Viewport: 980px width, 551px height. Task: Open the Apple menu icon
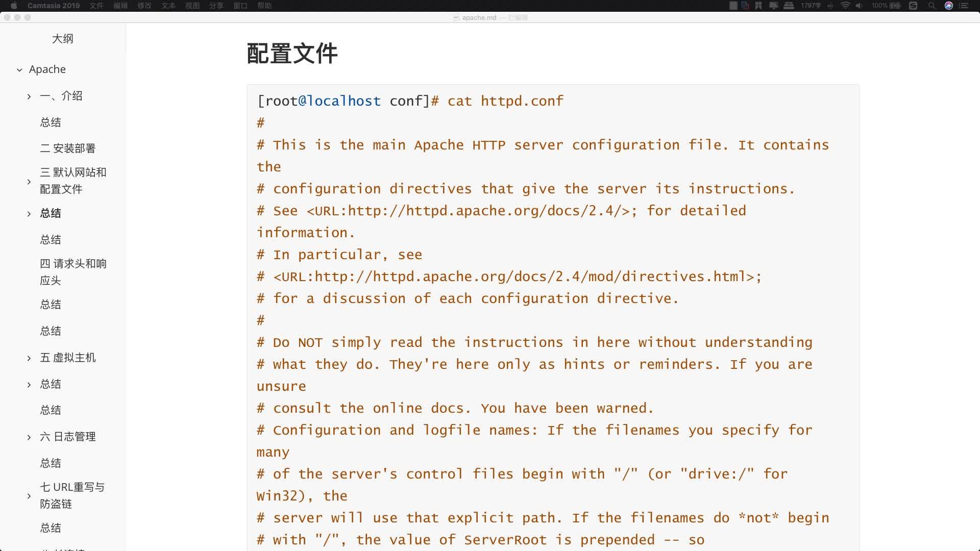(14, 6)
